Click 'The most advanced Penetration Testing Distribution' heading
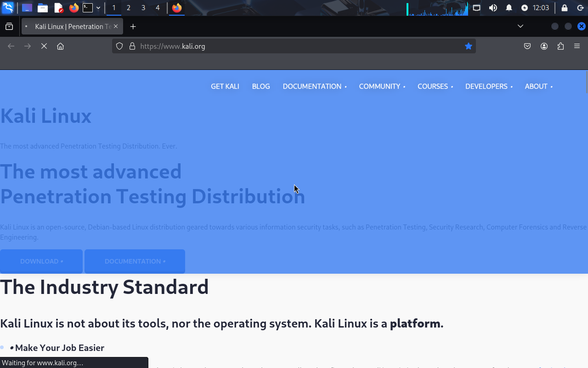 pos(153,184)
